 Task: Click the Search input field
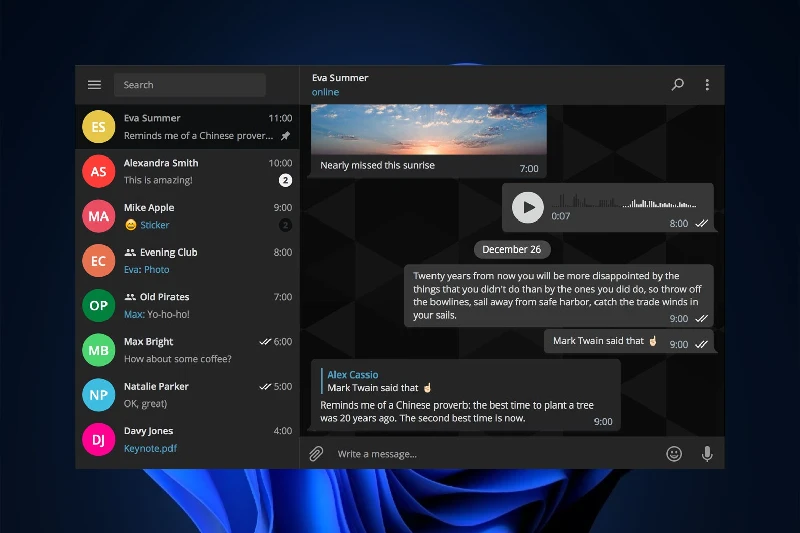[x=190, y=85]
